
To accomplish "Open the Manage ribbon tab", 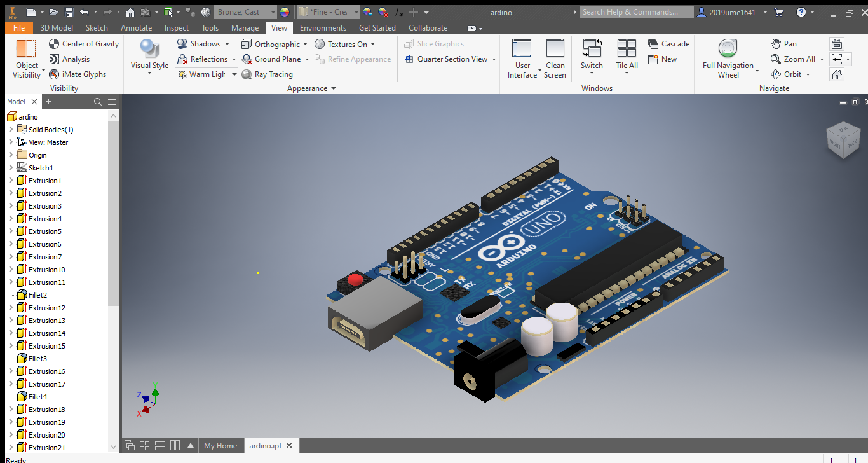I will [x=245, y=28].
